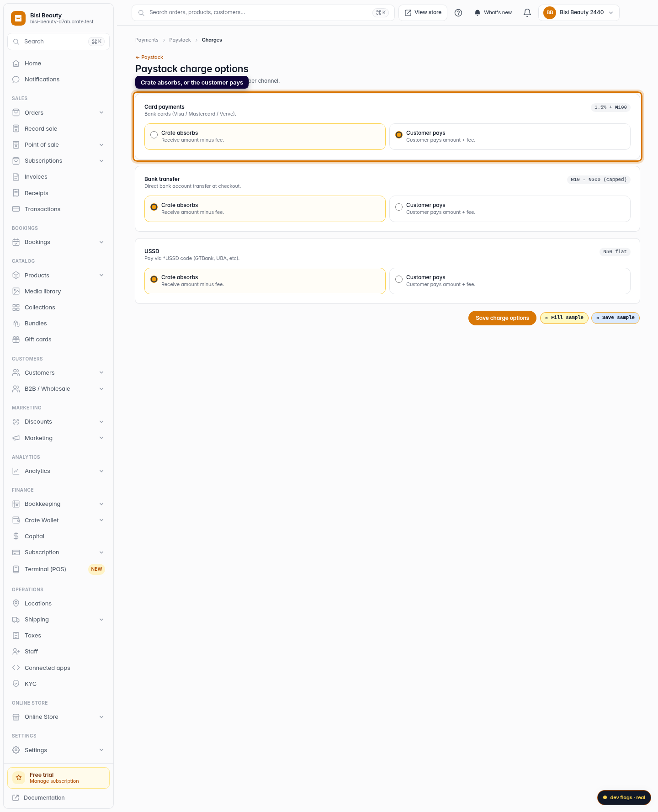658x812 pixels.
Task: Click the Save sample button
Action: [x=616, y=318]
